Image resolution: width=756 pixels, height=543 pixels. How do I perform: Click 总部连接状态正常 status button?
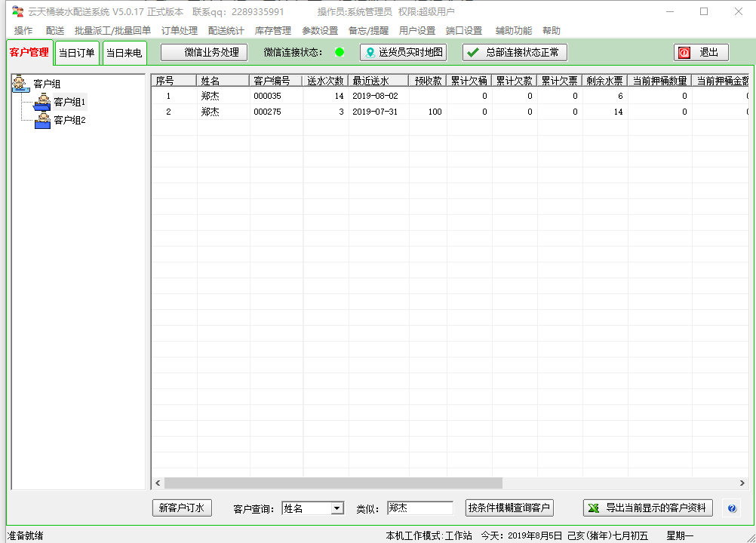515,52
